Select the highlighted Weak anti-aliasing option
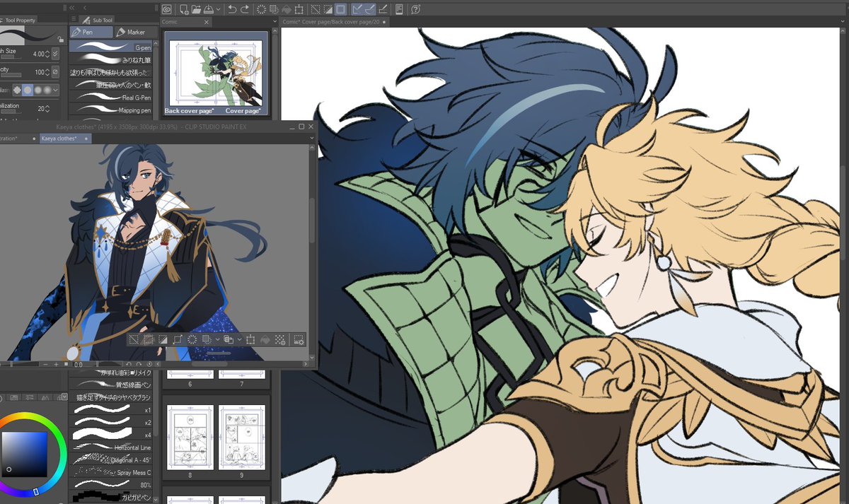 (x=28, y=90)
